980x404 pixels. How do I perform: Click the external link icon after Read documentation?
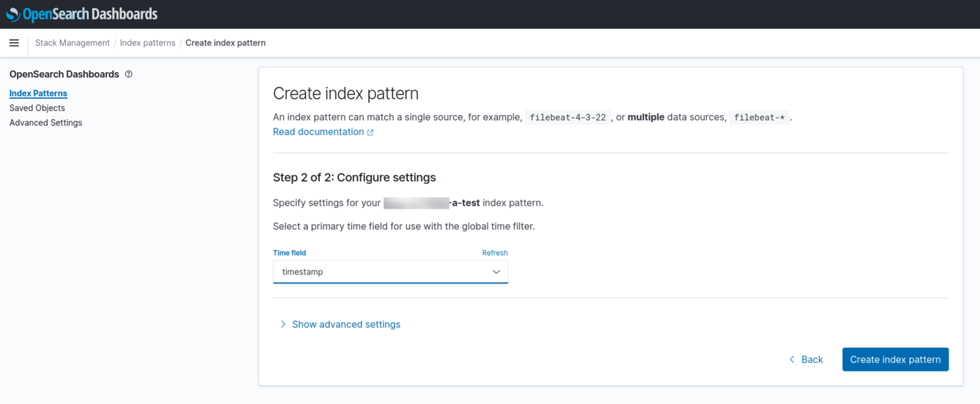tap(370, 132)
